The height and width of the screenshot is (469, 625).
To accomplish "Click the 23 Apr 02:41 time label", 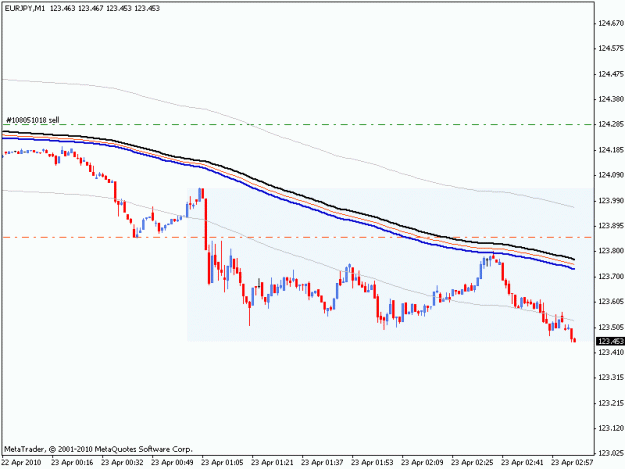I will click(x=522, y=463).
